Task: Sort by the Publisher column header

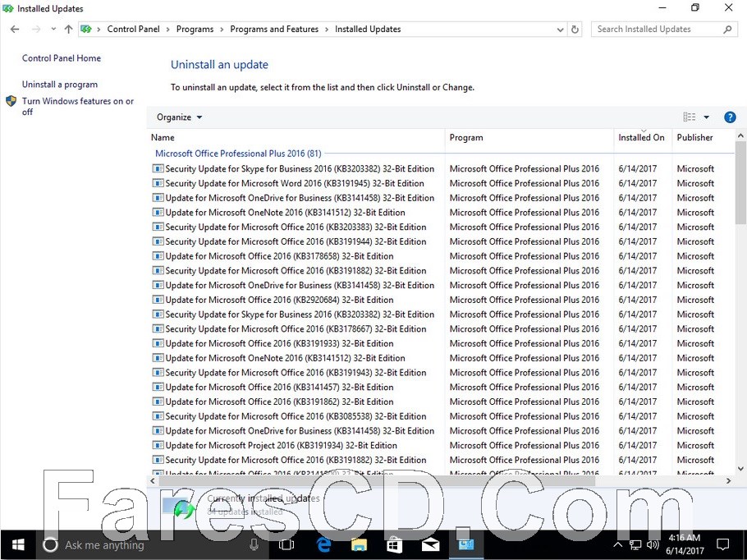Action: click(x=703, y=138)
